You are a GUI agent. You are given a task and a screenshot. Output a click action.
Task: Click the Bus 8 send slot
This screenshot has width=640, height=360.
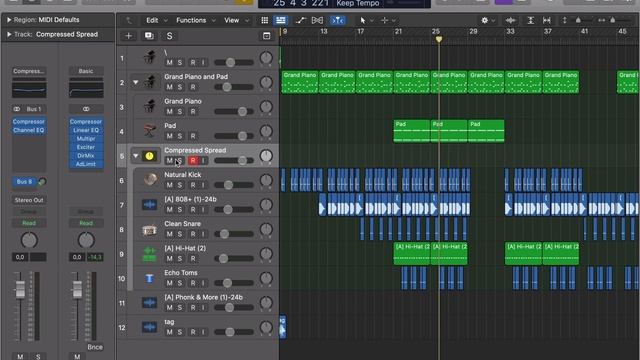click(24, 182)
